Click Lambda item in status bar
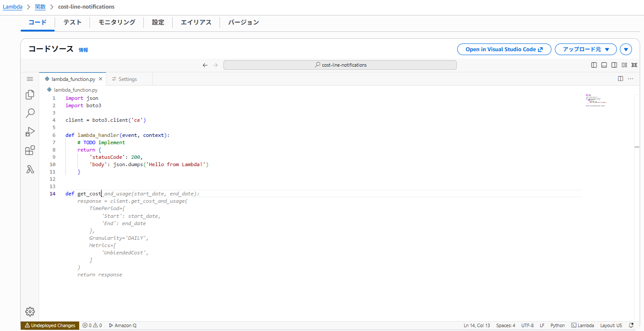 coord(583,325)
